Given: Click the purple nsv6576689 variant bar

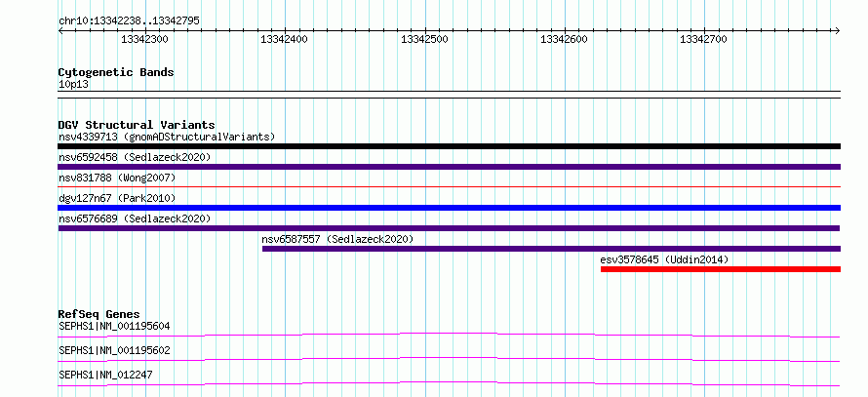Looking at the screenshot, I should (449, 228).
